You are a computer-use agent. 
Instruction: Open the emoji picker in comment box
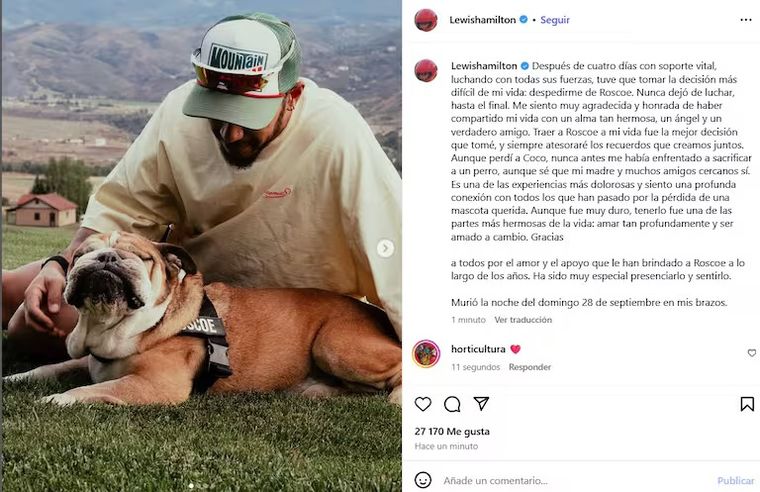click(423, 480)
